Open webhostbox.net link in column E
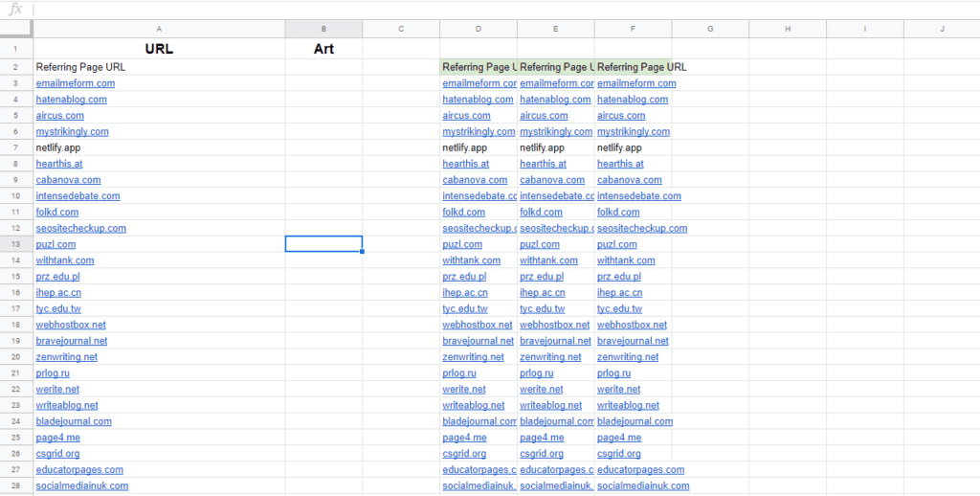Image resolution: width=980 pixels, height=496 pixels. click(x=555, y=325)
